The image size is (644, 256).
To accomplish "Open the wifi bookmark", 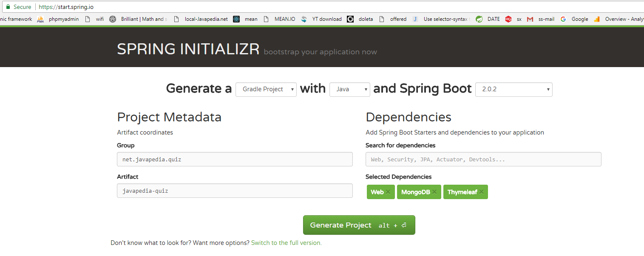I will click(94, 19).
